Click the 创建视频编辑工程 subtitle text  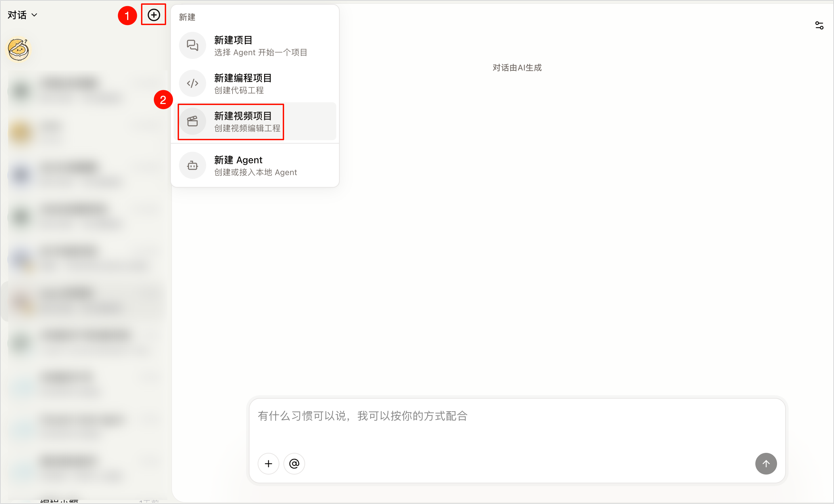247,128
